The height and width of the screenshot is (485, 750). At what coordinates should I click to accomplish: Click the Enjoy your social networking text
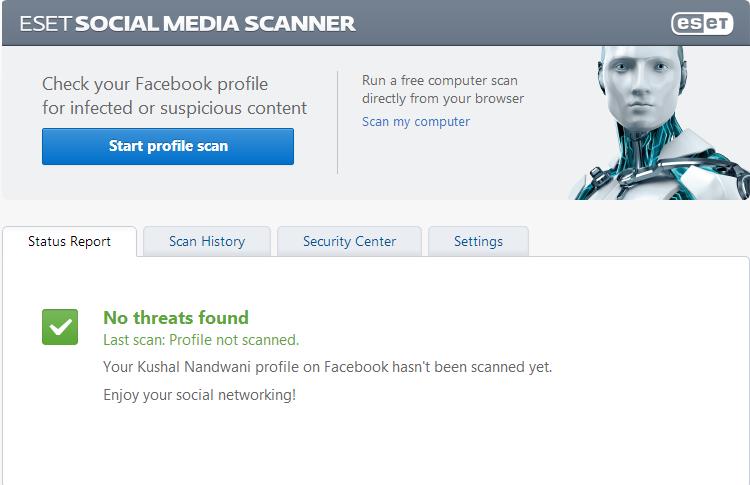(x=199, y=395)
